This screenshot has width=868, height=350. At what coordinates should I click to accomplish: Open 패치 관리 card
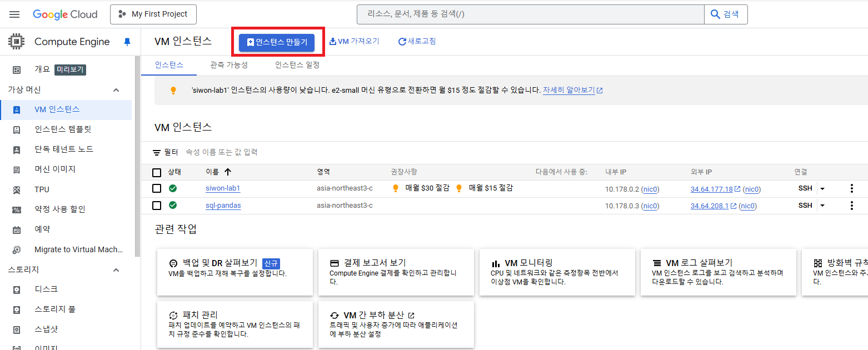tap(235, 324)
